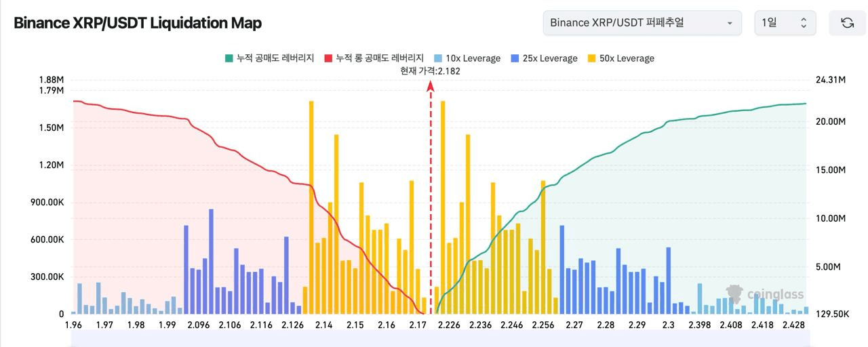
Task: Toggle the 25x Leverage legend item
Action: click(x=544, y=58)
